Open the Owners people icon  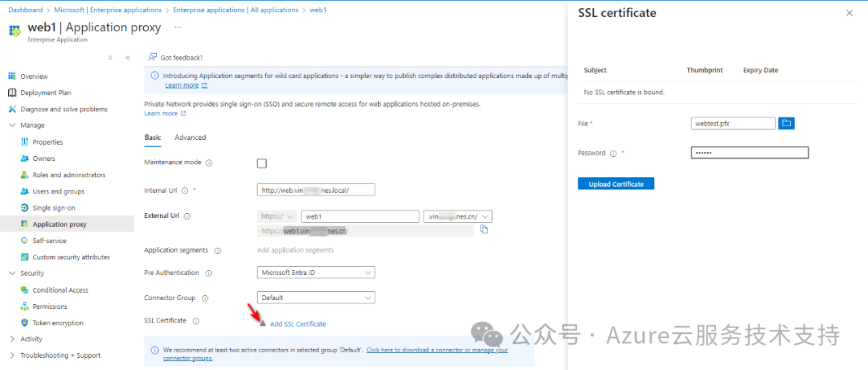point(24,158)
